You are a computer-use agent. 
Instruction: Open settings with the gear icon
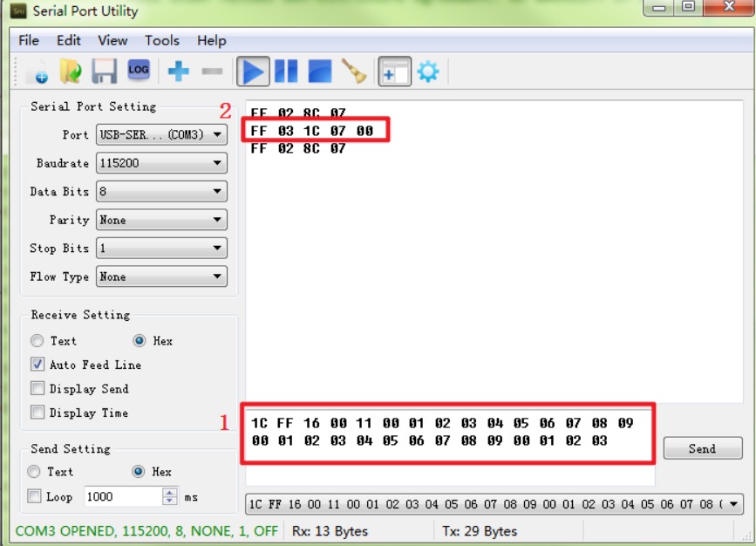[428, 72]
